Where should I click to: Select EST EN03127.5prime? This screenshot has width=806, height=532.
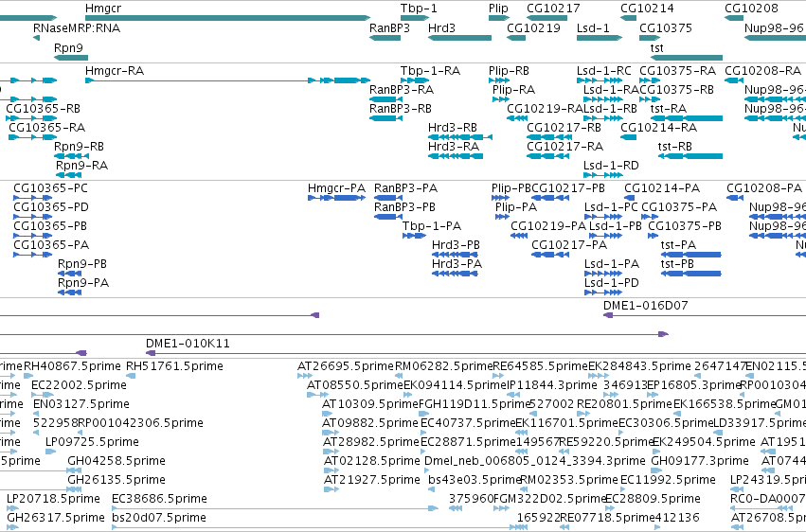point(36,414)
